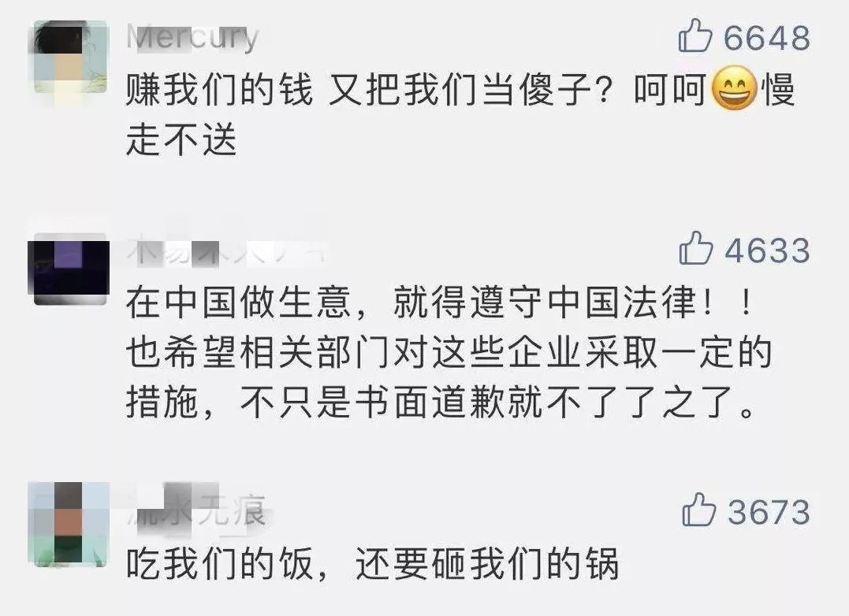Like Mercury's comment via thumbs-up icon
Screen dimensions: 849x616
coord(695,35)
